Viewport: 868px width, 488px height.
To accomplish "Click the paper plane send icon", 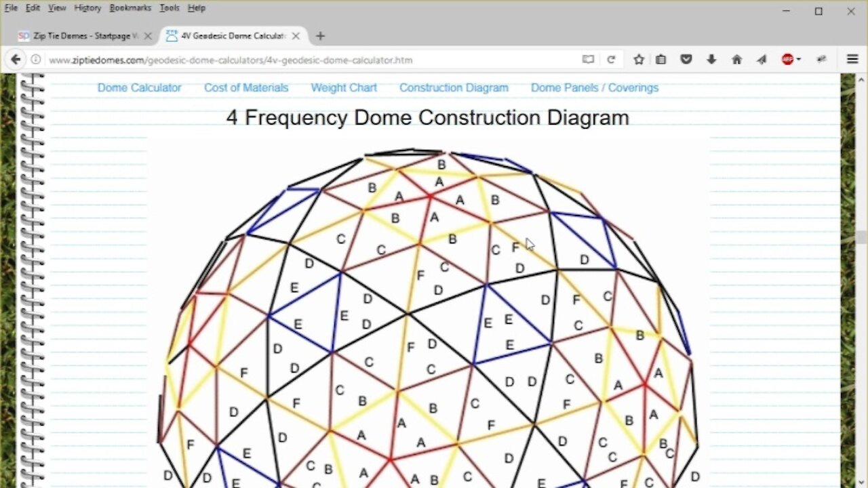I will point(762,60).
